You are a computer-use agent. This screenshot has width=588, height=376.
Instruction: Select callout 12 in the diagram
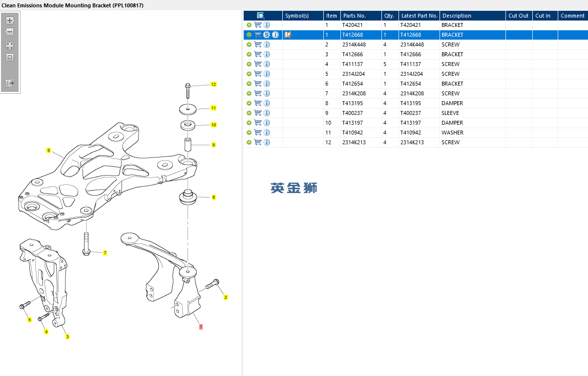(x=213, y=85)
